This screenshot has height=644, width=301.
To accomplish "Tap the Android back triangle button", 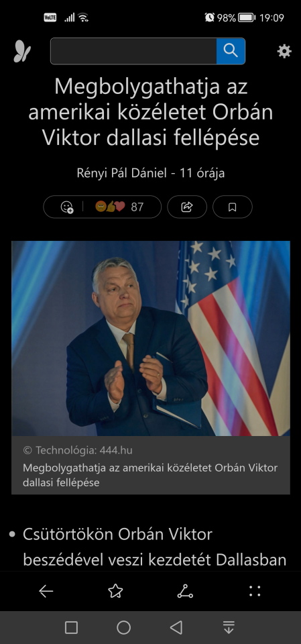I will [176, 627].
